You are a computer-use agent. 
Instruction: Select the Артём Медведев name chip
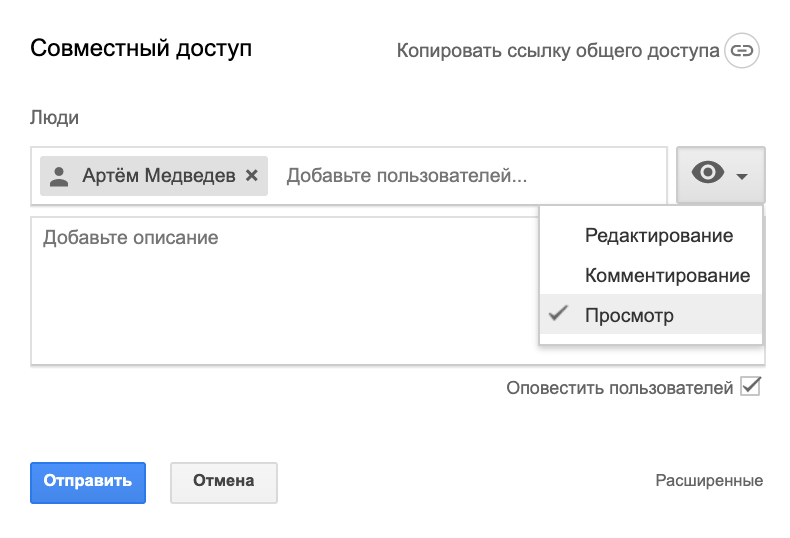[154, 176]
